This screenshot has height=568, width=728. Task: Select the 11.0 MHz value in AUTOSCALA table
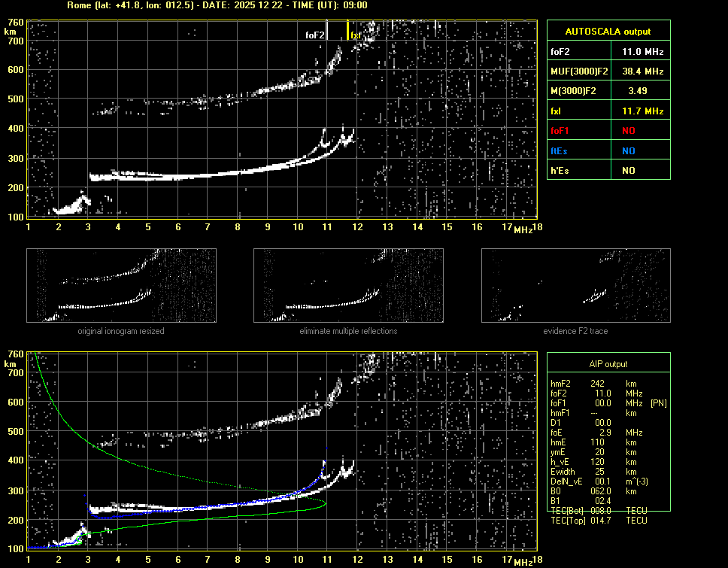point(642,52)
